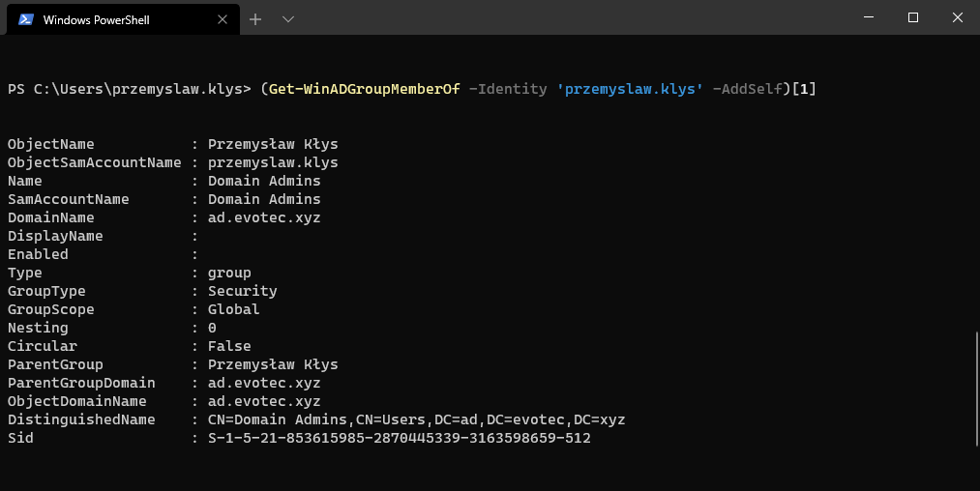This screenshot has height=491, width=980.
Task: Click the DistinguishedName value CN=Domain Admins
Action: click(x=416, y=419)
